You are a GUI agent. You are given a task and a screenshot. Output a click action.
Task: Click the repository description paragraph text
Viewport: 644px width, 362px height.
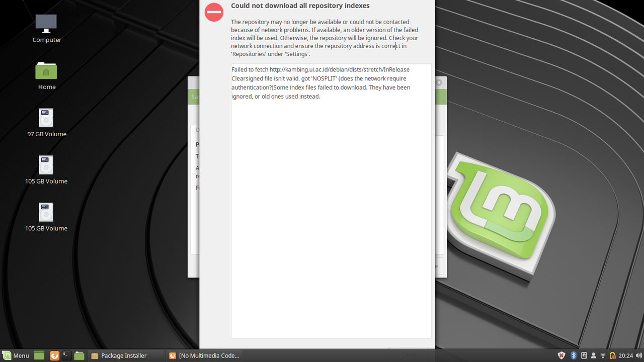pyautogui.click(x=325, y=38)
